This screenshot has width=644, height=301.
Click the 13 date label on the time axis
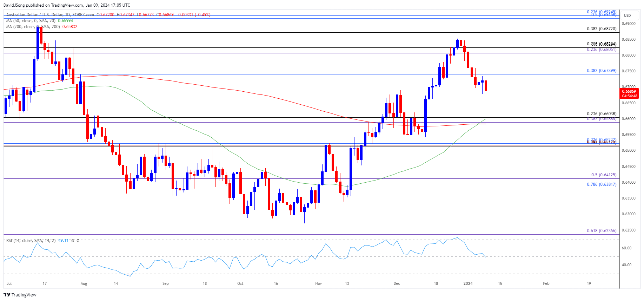point(347,283)
